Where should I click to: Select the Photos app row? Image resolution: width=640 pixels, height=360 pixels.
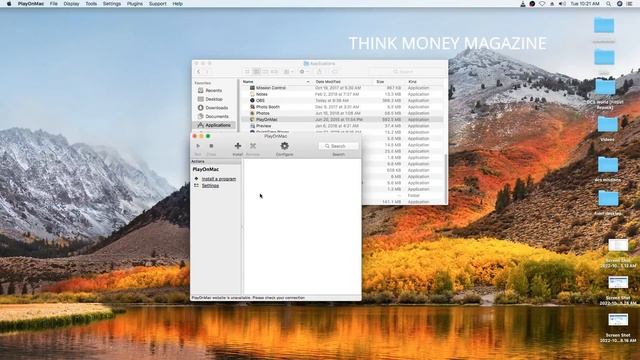tap(342, 113)
